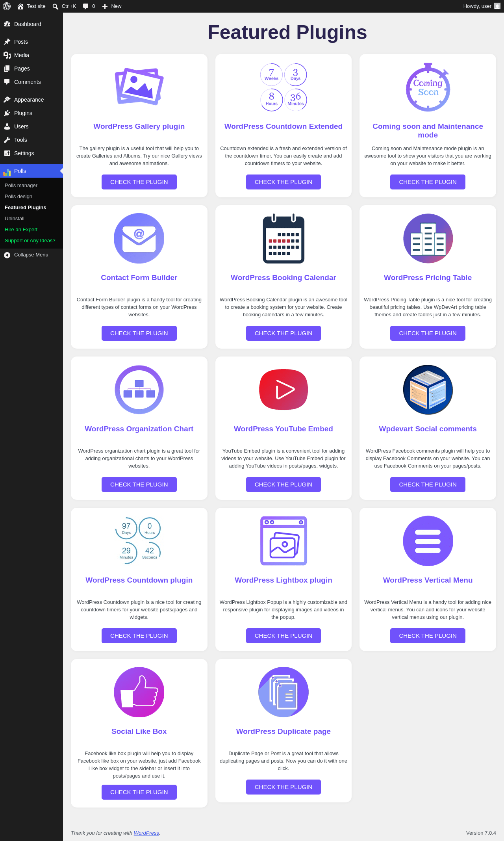Click the Comments speech bubble sidebar icon
The image size is (504, 841).
click(7, 82)
